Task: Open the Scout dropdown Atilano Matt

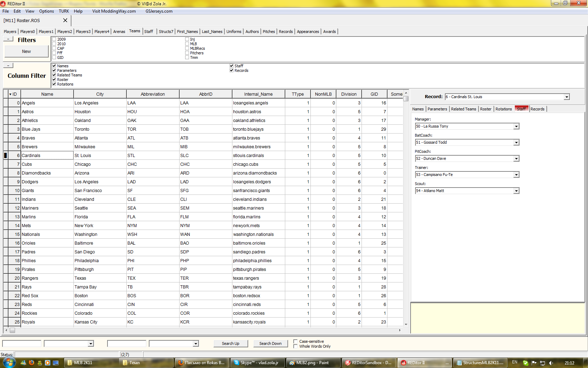Action: click(516, 191)
